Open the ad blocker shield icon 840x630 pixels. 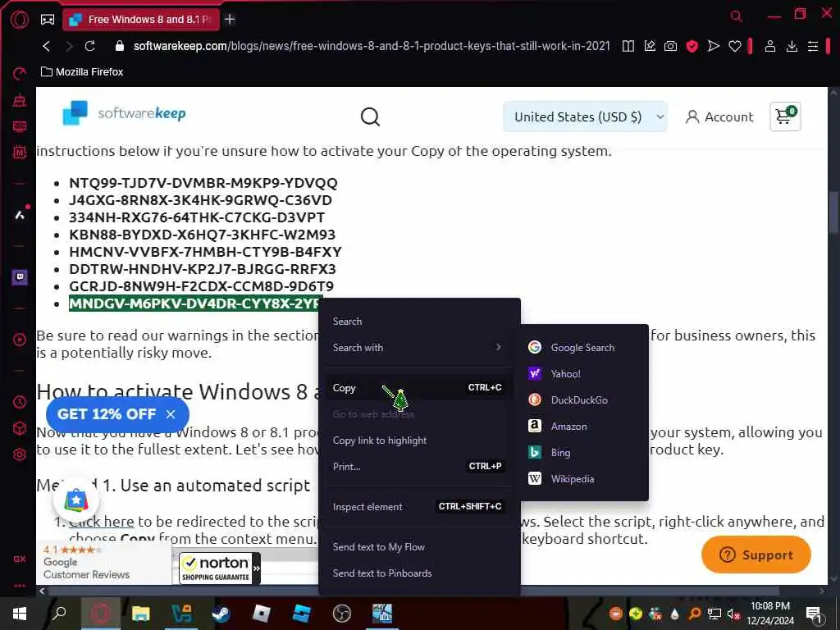tap(692, 46)
